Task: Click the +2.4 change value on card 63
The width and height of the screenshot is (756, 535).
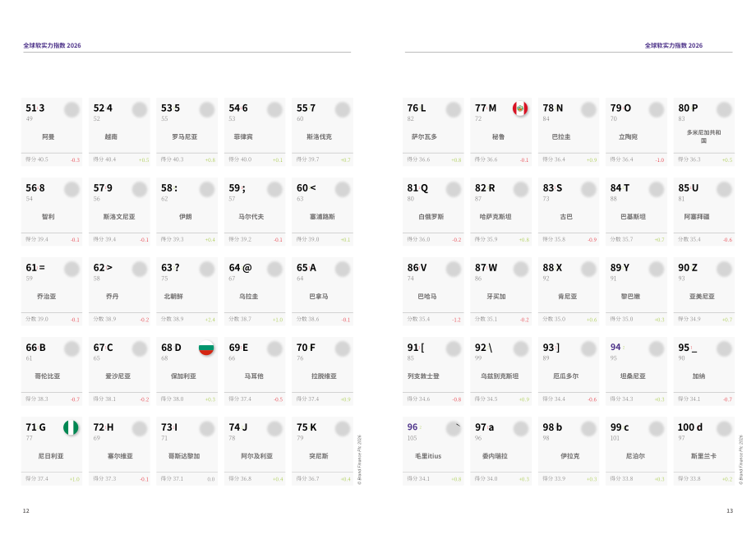Action: [x=210, y=320]
